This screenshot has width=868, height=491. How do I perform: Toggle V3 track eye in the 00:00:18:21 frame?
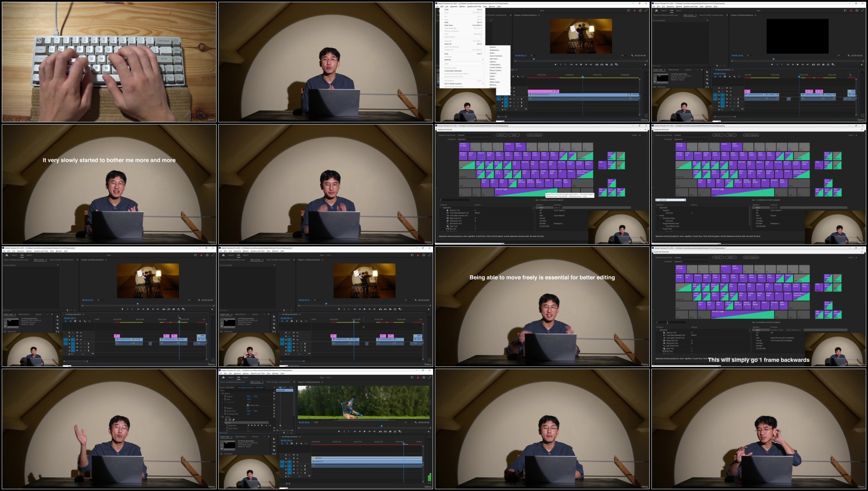(81, 333)
